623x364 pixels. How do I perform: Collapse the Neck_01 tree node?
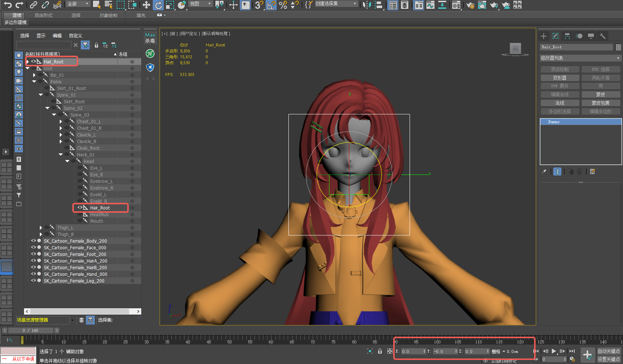point(61,155)
